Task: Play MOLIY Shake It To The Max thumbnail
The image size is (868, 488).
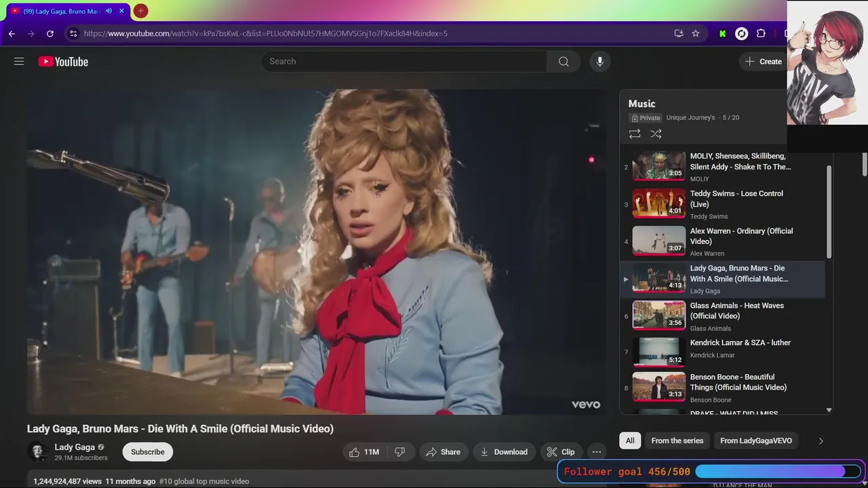Action: [658, 166]
